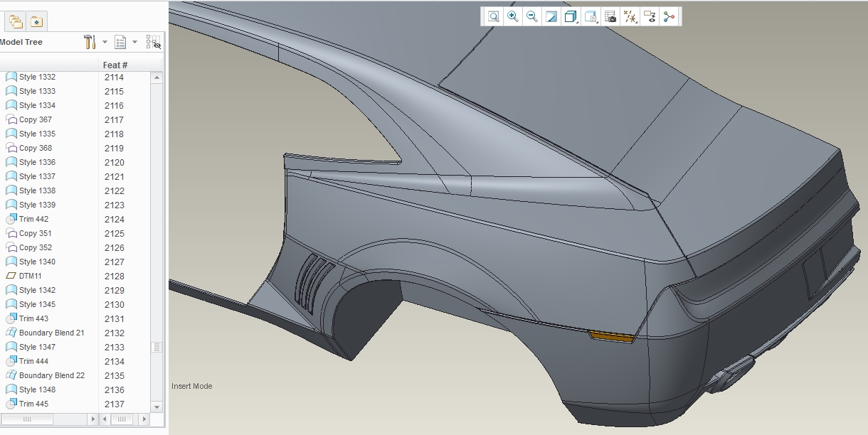This screenshot has height=435, width=868.
Task: Open the Display Style cube dropdown
Action: [x=571, y=16]
